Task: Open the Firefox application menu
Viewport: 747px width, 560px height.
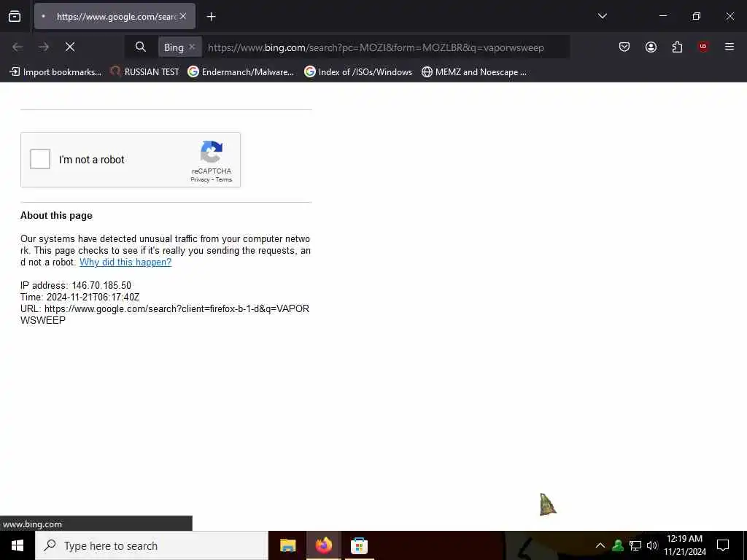Action: (729, 47)
